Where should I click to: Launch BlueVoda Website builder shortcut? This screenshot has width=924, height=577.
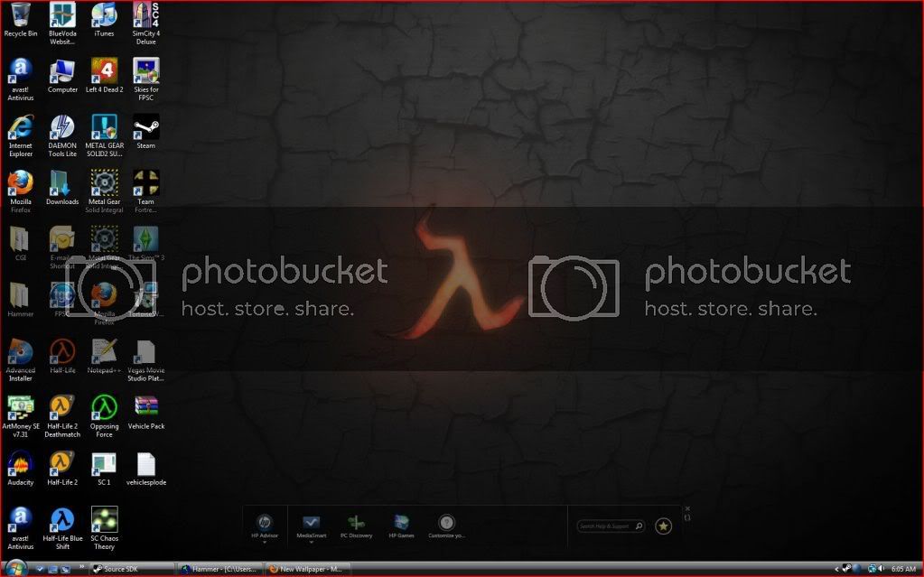coord(62,23)
